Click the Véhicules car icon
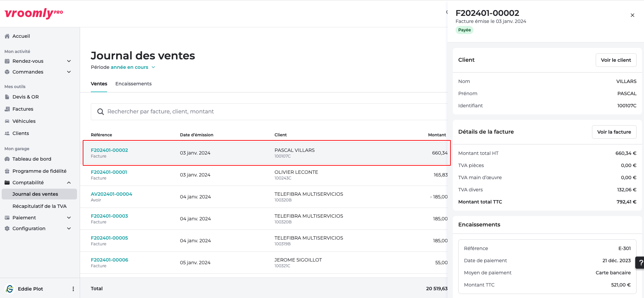 click(x=7, y=121)
